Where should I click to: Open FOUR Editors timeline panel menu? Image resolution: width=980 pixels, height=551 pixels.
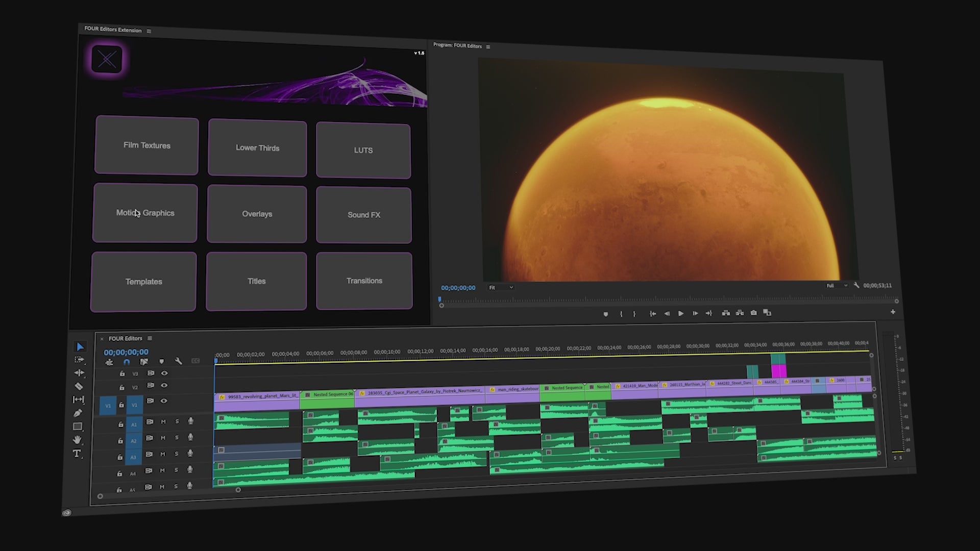150,338
